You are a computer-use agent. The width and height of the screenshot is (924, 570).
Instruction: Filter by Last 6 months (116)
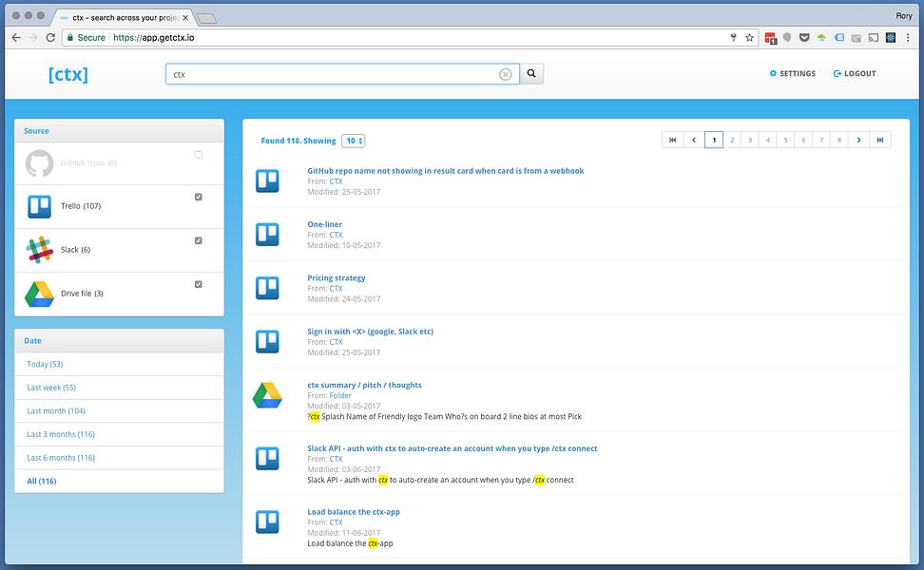point(61,458)
